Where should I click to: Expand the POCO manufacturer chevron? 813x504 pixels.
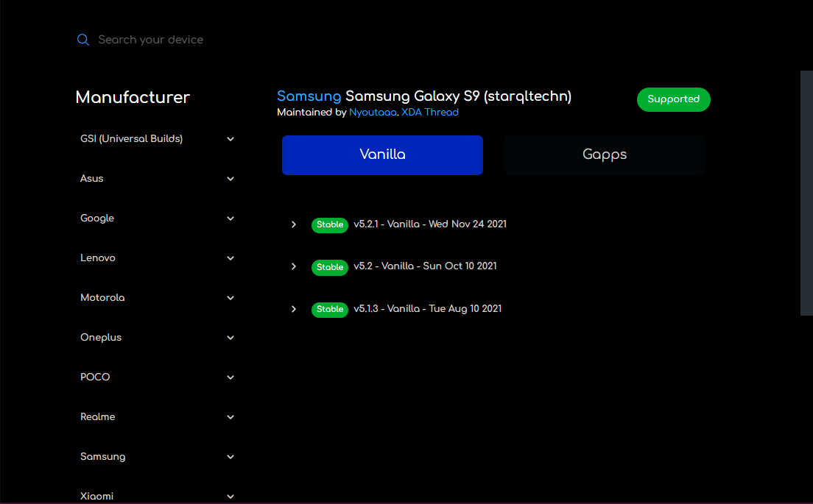tap(230, 377)
